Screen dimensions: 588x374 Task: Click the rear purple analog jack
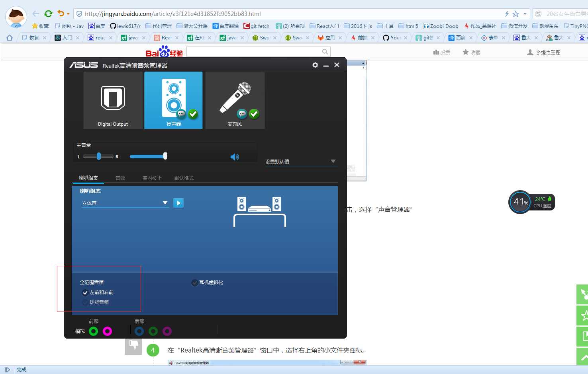tap(167, 331)
